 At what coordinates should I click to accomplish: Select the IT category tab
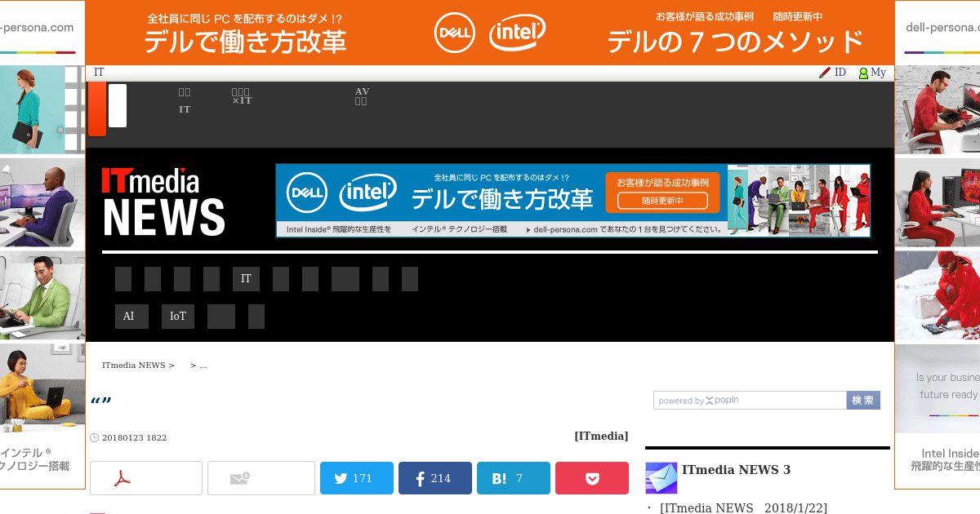point(246,279)
